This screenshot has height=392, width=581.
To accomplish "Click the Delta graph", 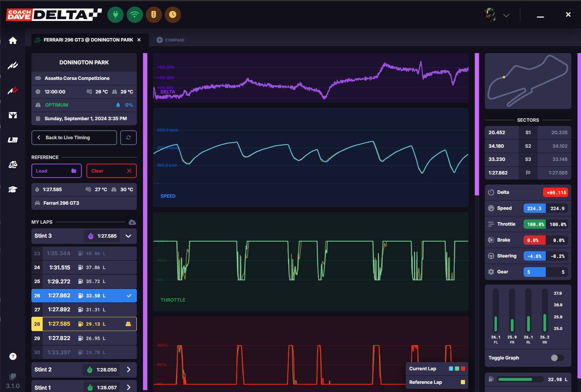I will click(x=311, y=78).
